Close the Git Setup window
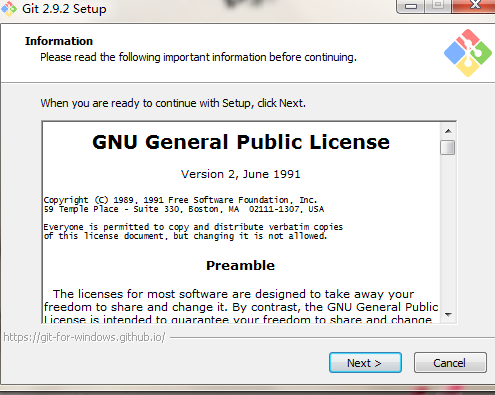 474,5
